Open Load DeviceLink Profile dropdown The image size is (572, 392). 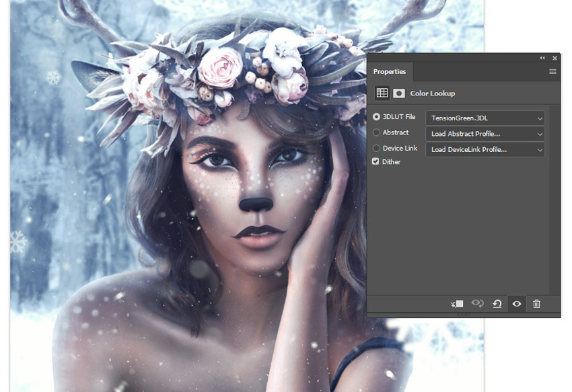(485, 149)
